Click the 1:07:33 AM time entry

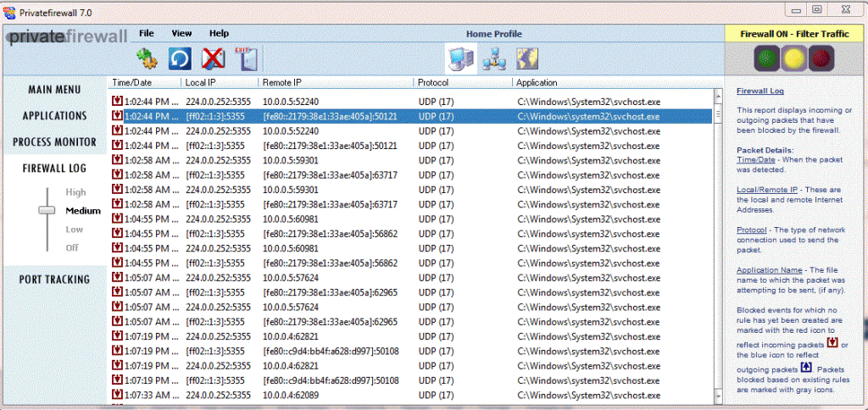(x=152, y=395)
